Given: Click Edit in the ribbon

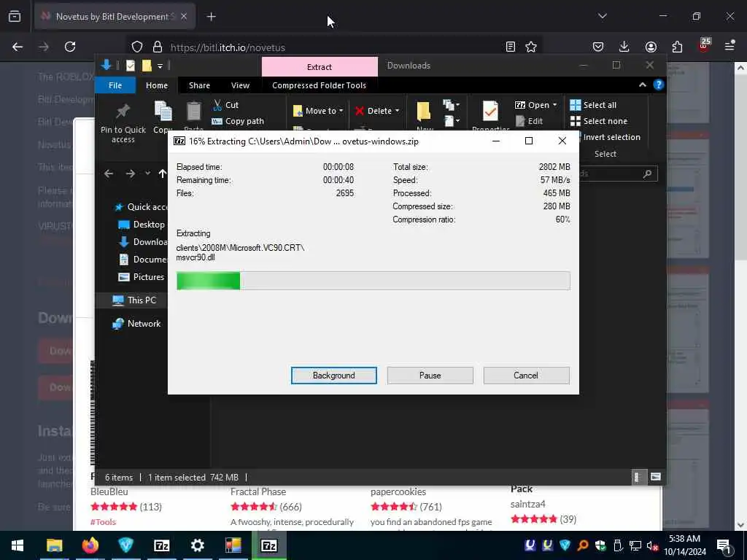Looking at the screenshot, I should pos(530,121).
